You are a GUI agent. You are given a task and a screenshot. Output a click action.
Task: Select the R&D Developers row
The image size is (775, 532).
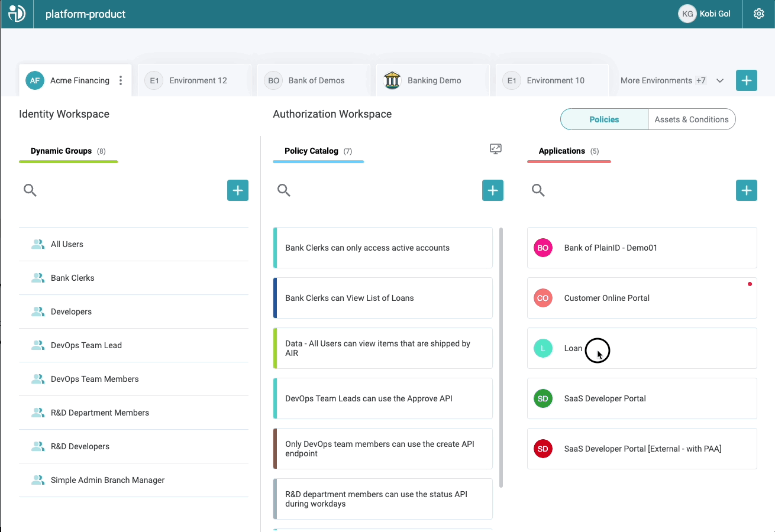tap(134, 446)
